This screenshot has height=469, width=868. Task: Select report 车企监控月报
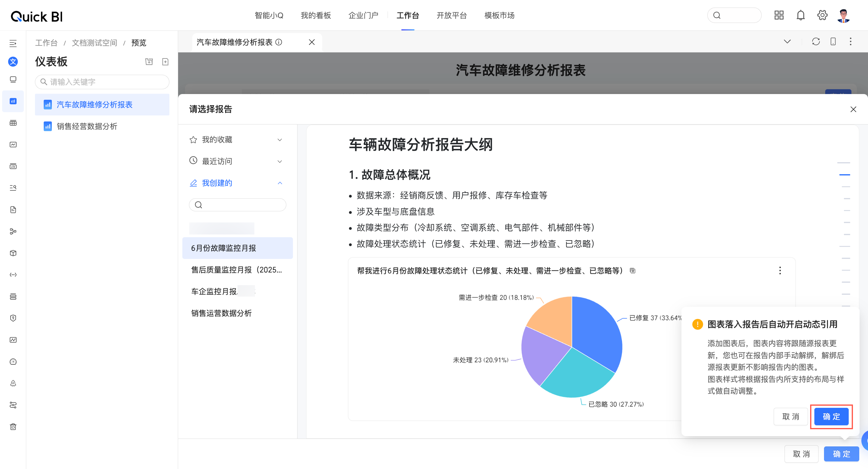[237, 291]
